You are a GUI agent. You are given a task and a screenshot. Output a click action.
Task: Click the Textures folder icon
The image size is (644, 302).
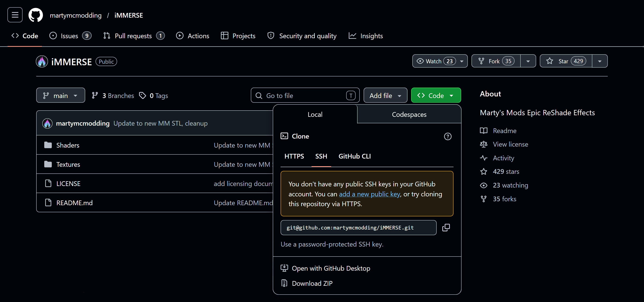click(48, 164)
